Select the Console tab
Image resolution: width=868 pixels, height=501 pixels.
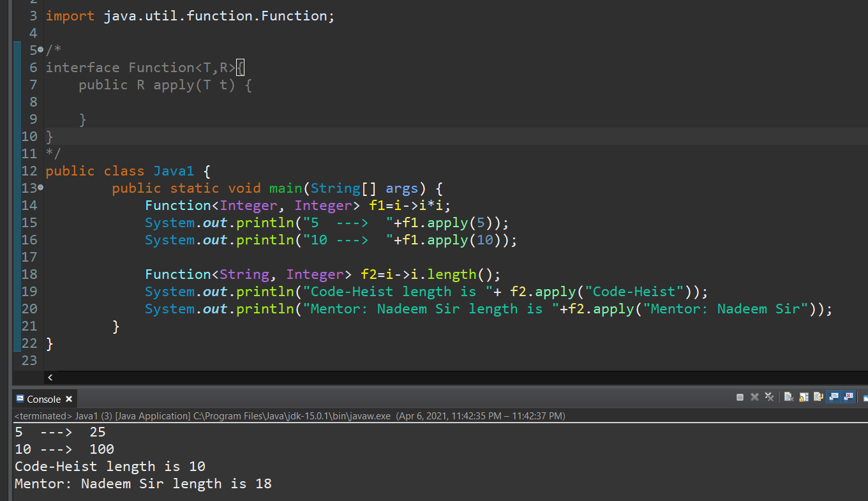pyautogui.click(x=46, y=398)
